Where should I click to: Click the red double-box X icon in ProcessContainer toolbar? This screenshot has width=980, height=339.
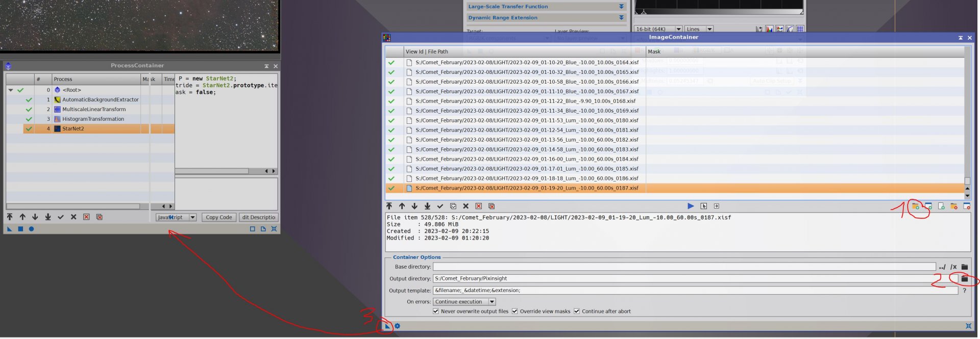[100, 217]
